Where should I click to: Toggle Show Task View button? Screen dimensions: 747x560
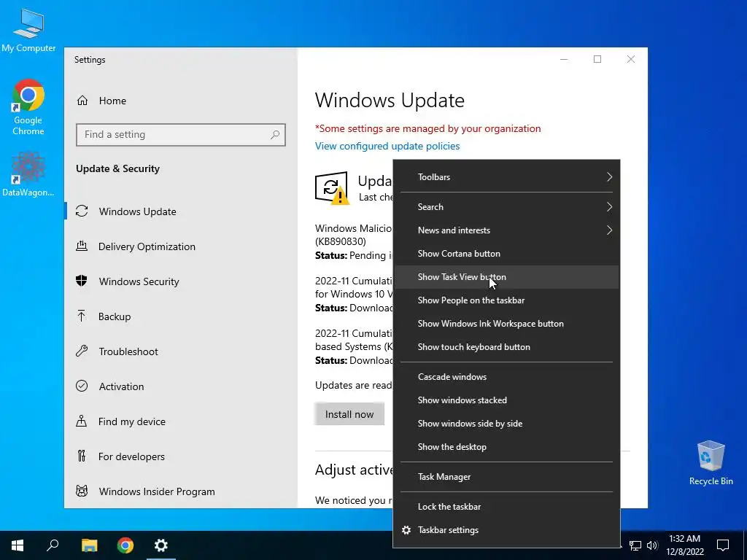pyautogui.click(x=506, y=277)
